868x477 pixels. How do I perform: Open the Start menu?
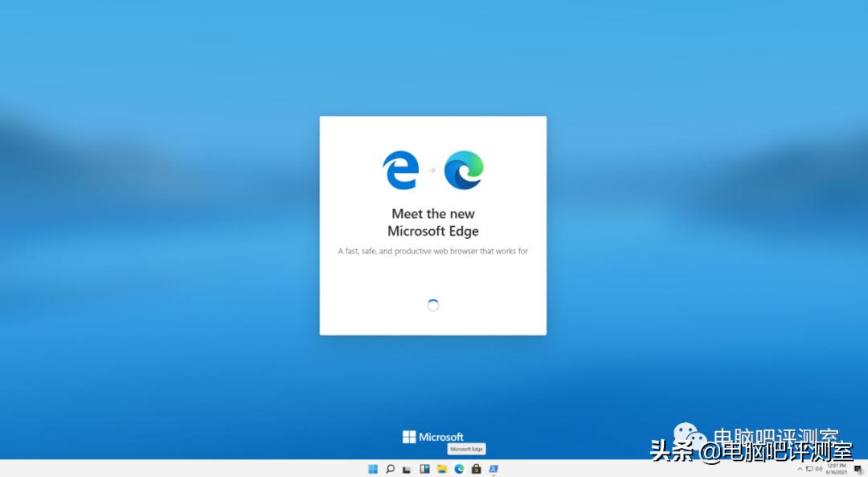(x=372, y=468)
